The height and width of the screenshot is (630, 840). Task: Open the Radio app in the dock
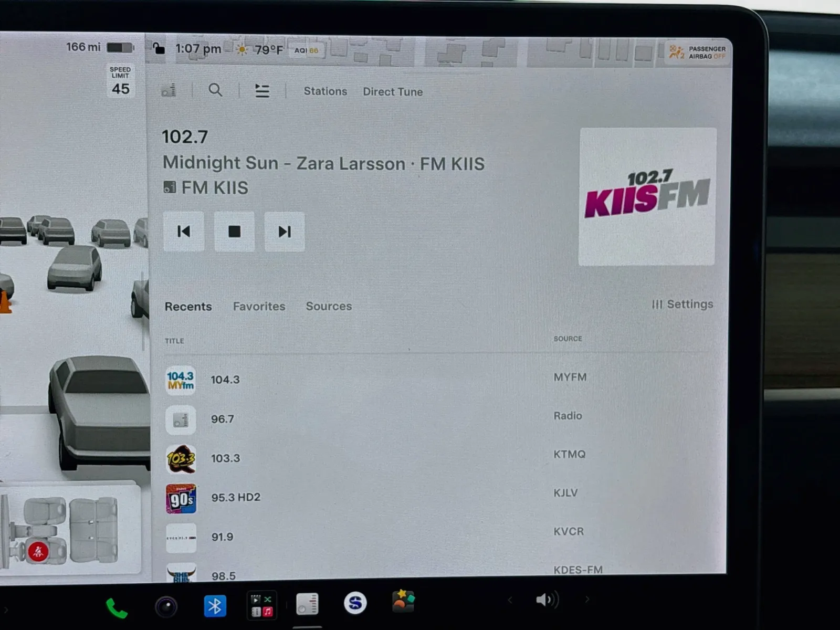coord(307,604)
